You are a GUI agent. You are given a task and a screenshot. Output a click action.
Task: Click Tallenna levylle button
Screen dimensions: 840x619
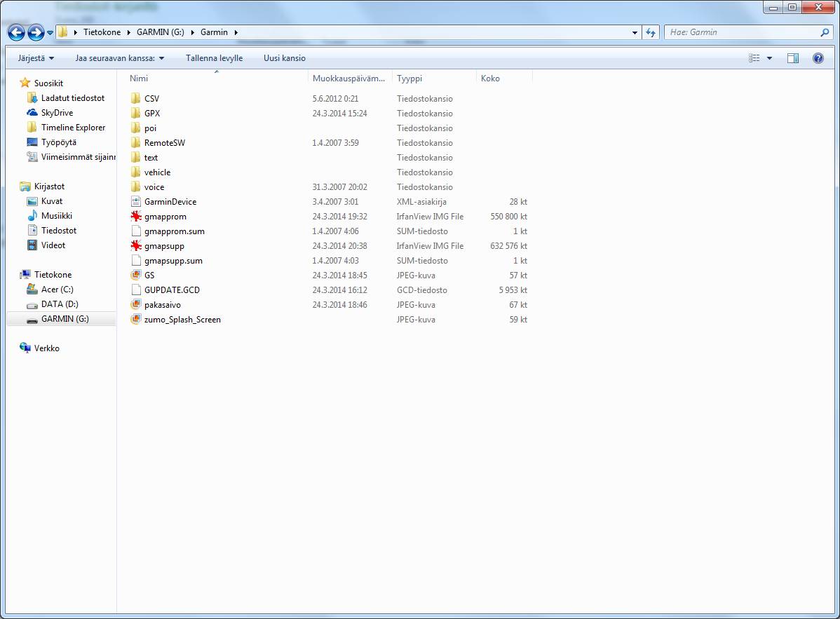tap(215, 57)
